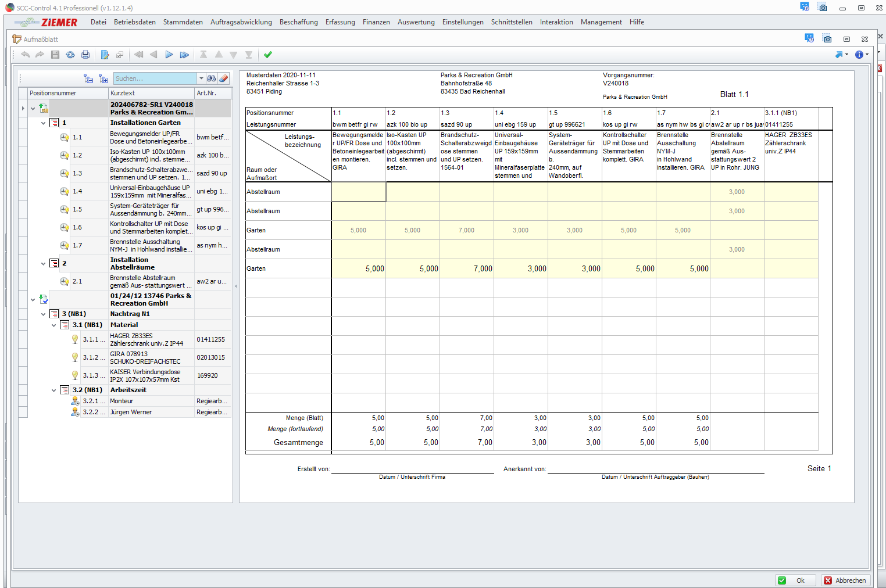The image size is (886, 588).
Task: Collapse the Installationen Garten tree node
Action: [x=43, y=123]
